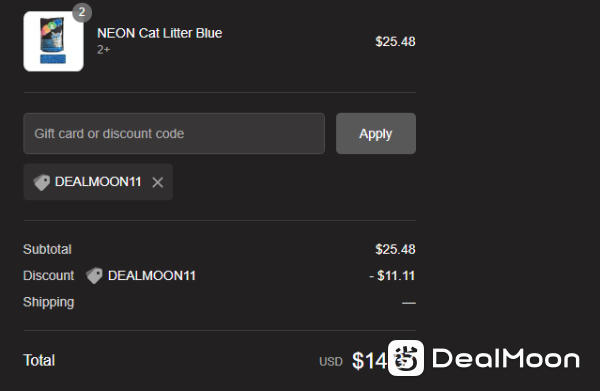Click DEALMOON11 text in Discount row
The height and width of the screenshot is (391, 600).
click(152, 276)
